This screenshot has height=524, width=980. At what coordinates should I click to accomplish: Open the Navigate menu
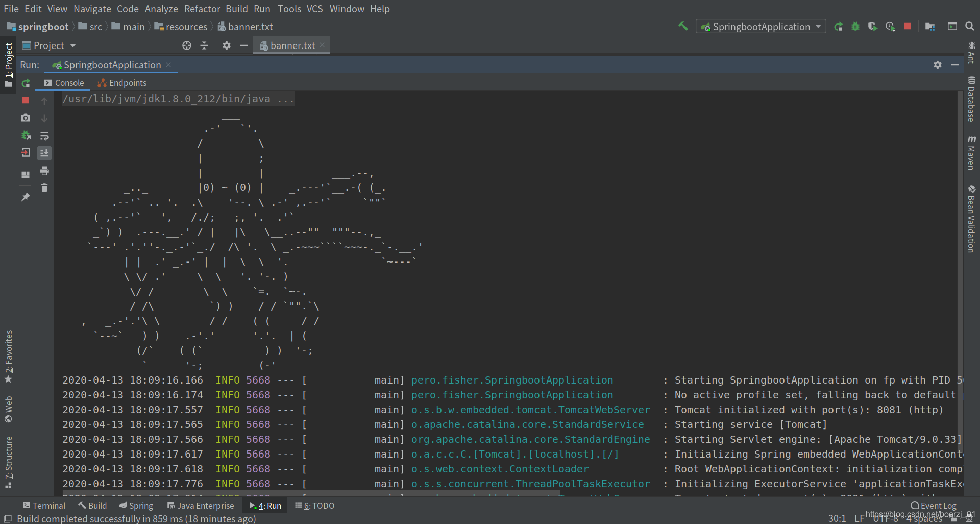(92, 9)
